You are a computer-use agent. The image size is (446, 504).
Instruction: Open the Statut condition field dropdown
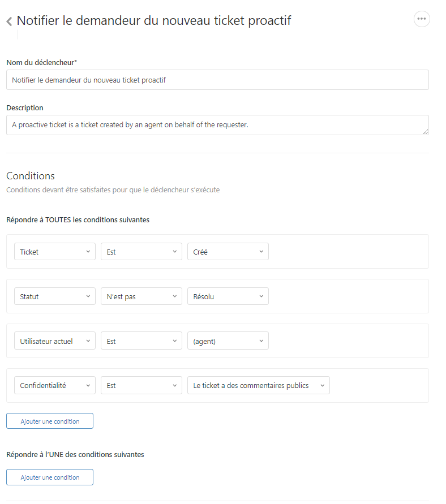(x=55, y=296)
